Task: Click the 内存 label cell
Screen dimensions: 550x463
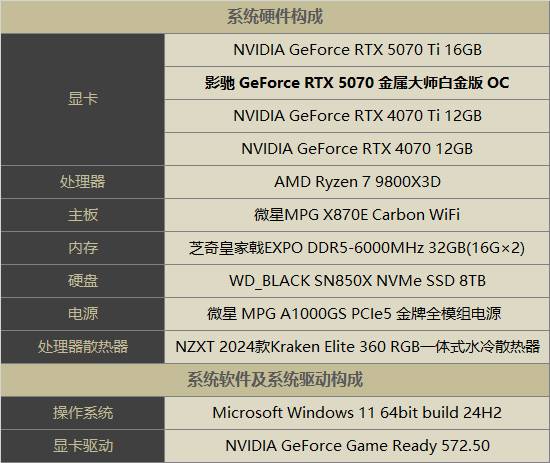Action: (82, 248)
